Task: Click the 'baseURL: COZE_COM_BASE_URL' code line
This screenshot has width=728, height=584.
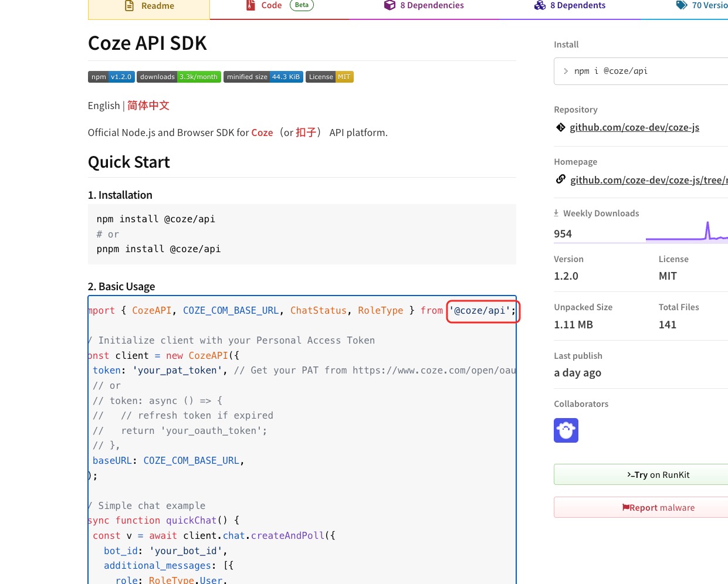Action: 168,461
